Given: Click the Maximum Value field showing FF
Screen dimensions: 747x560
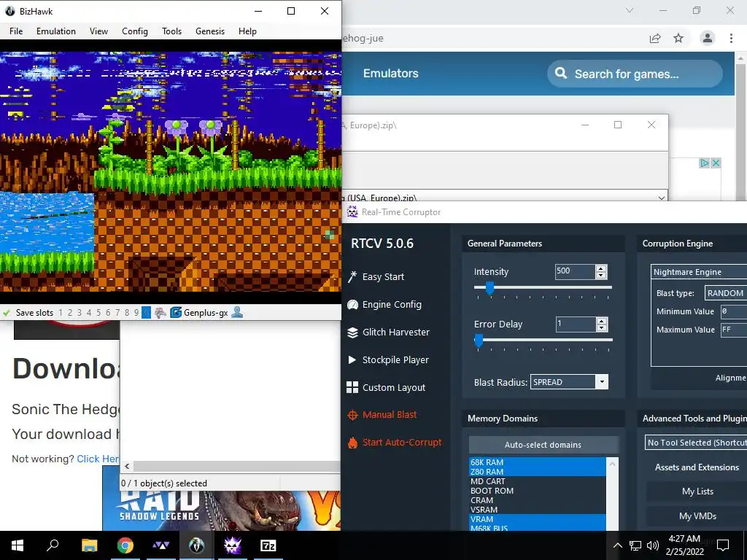Looking at the screenshot, I should coord(733,330).
